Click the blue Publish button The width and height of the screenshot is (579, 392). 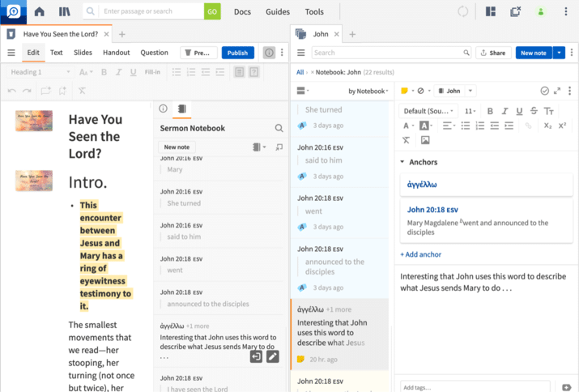[x=237, y=53]
